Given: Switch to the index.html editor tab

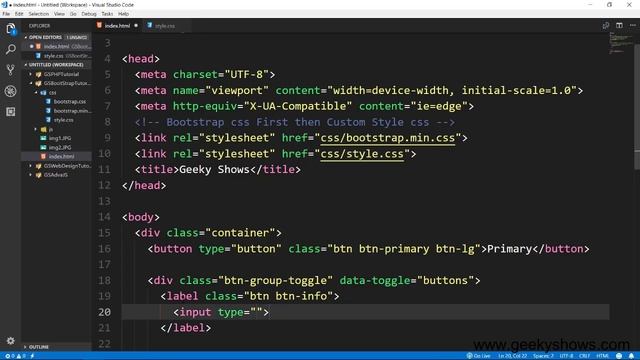Looking at the screenshot, I should pyautogui.click(x=118, y=25).
